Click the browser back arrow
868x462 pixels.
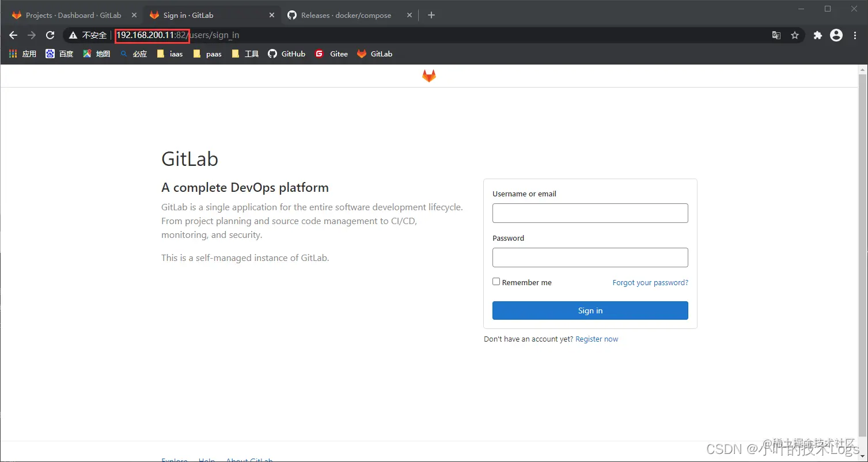pyautogui.click(x=13, y=35)
